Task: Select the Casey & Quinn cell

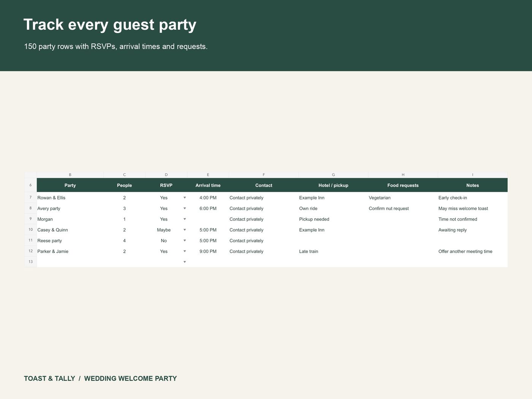Action: coord(70,230)
